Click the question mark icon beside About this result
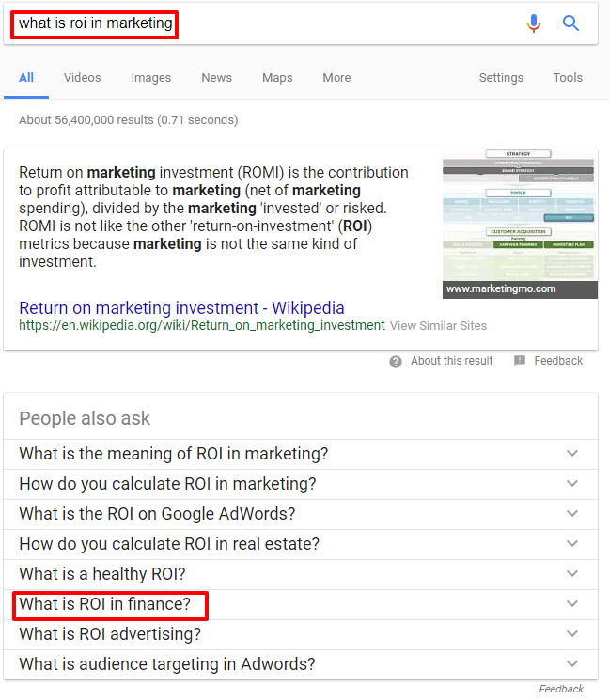Screen dimensions: 609x700 point(395,362)
